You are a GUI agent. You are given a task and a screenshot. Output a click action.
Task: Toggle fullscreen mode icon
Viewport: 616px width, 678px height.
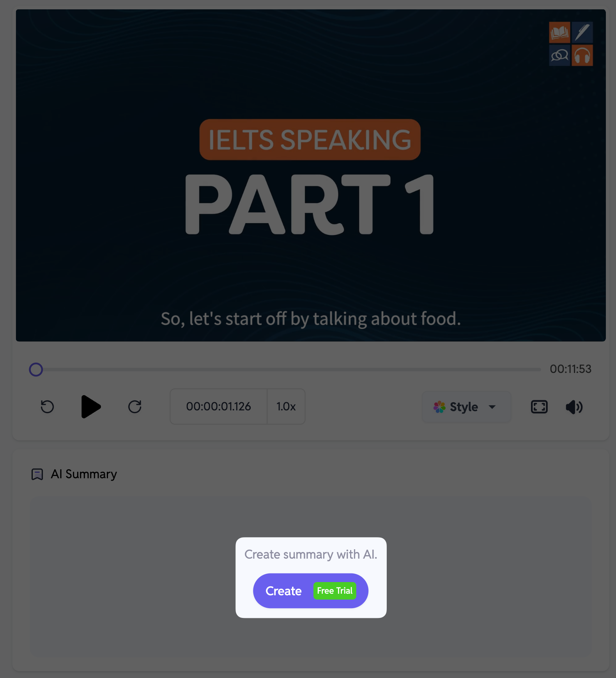pos(539,407)
